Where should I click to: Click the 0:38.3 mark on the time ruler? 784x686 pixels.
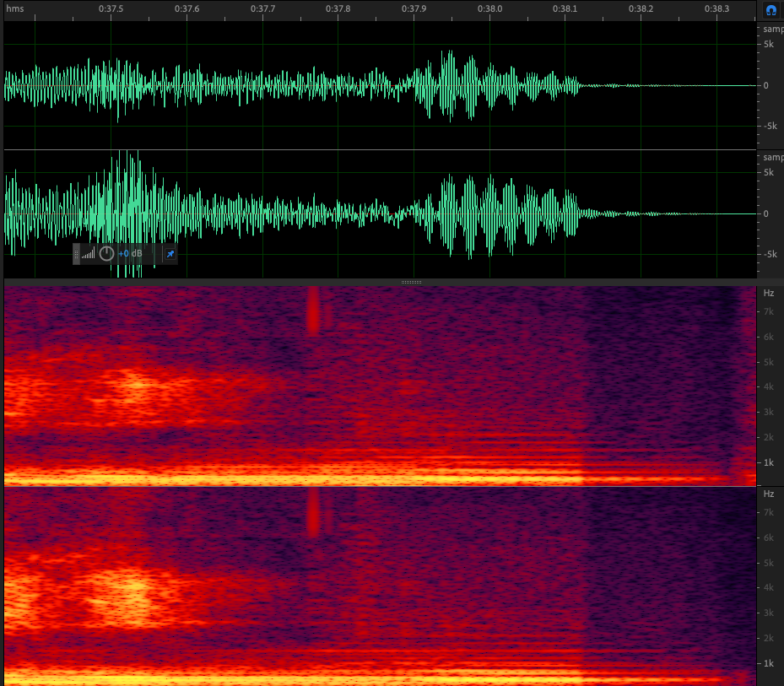pos(716,9)
